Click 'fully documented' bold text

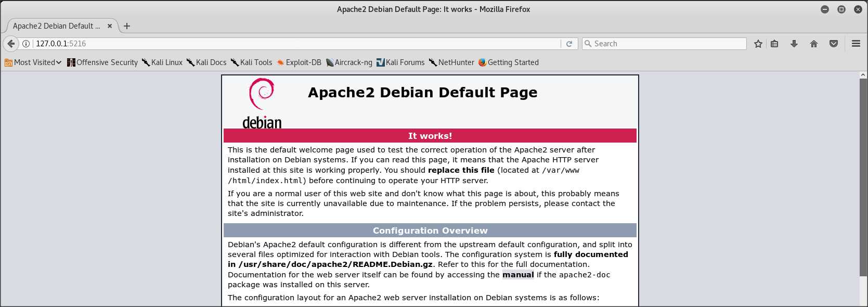pyautogui.click(x=591, y=254)
